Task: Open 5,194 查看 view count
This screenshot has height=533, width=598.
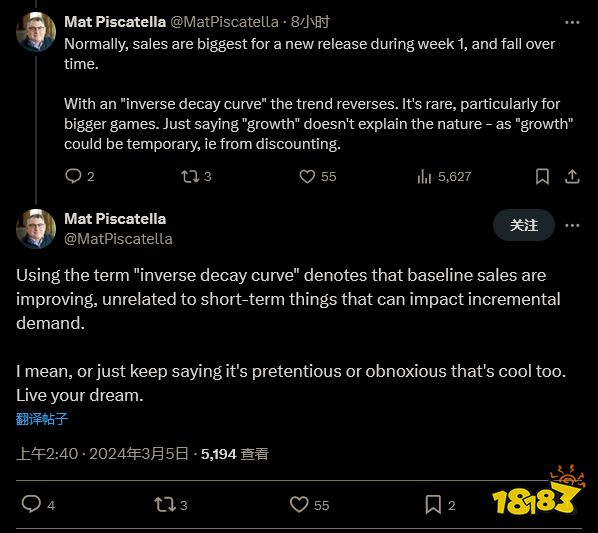Action: click(x=235, y=454)
